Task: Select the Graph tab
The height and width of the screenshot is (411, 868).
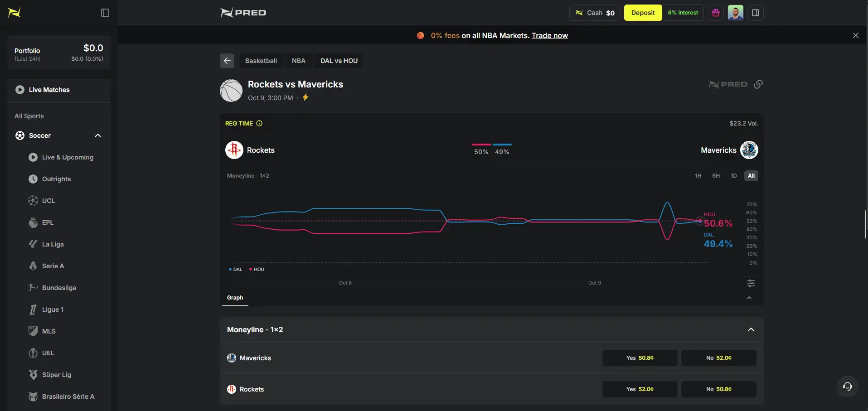Action: point(235,298)
